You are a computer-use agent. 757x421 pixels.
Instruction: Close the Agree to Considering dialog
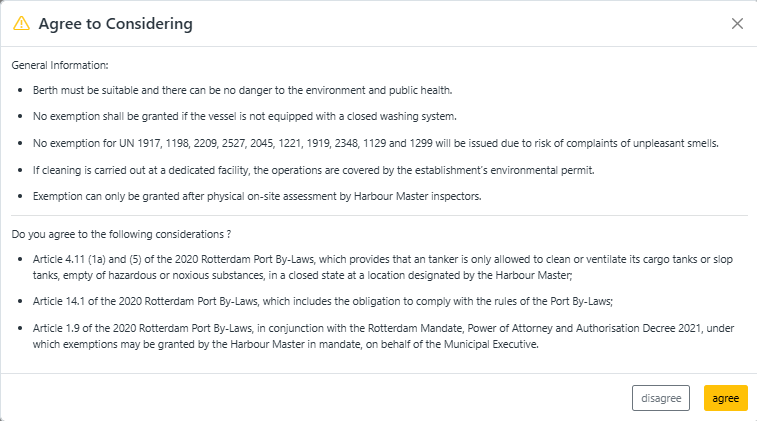(x=737, y=24)
